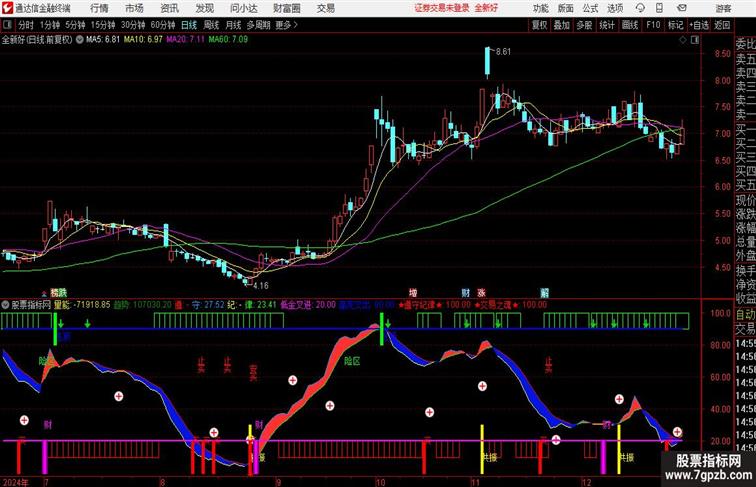Open the 功能 menu
Screen dimensions: 756x487
[540, 8]
